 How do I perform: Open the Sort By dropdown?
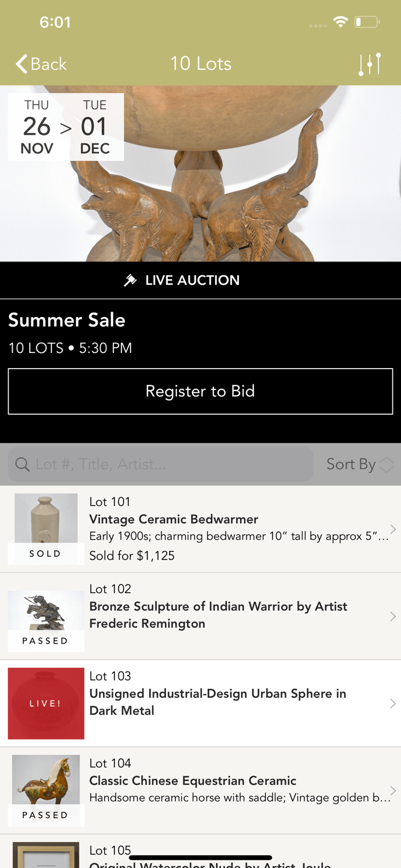(x=351, y=464)
